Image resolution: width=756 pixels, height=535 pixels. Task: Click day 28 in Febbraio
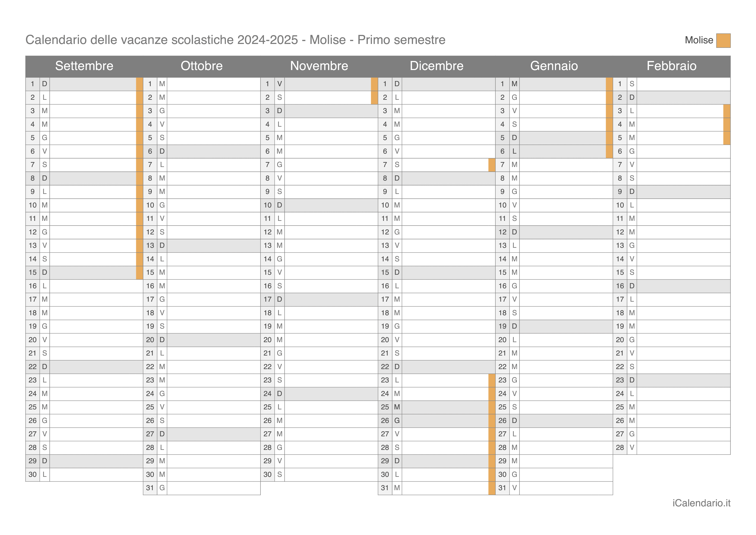620,447
